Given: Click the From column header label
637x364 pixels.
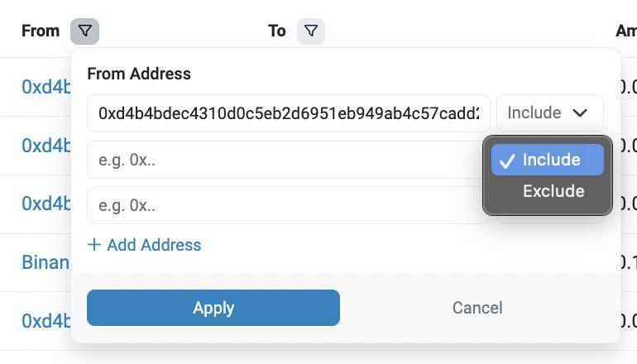Looking at the screenshot, I should coord(41,31).
